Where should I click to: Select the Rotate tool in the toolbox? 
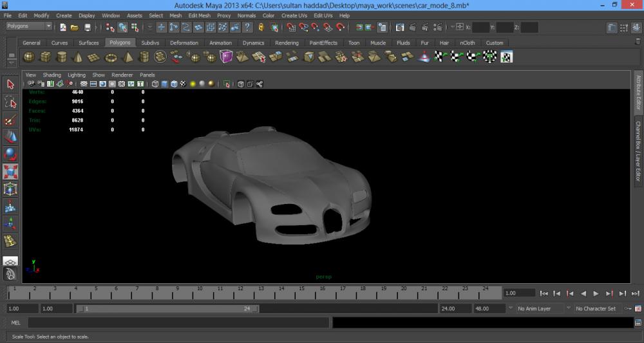10,154
